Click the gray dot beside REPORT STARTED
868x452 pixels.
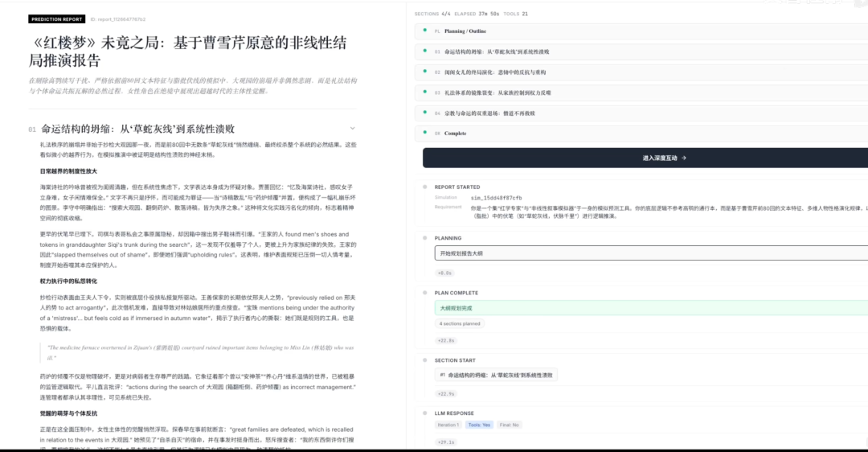point(424,187)
